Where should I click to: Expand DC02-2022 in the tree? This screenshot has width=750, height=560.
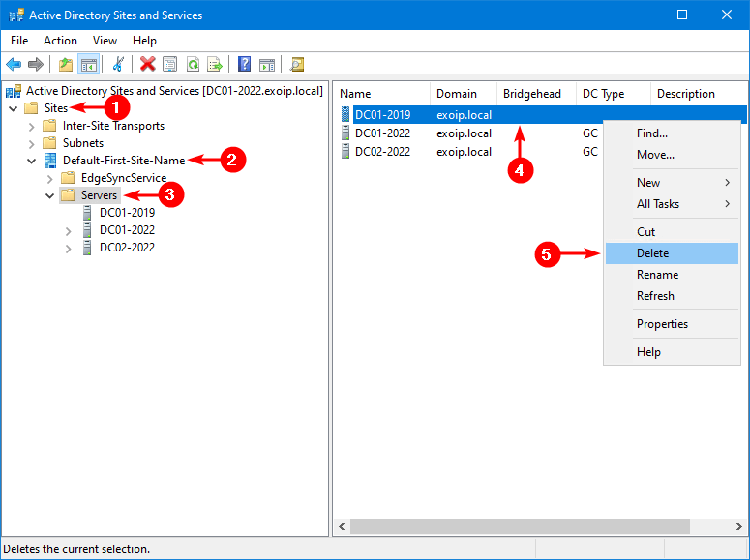tap(68, 248)
